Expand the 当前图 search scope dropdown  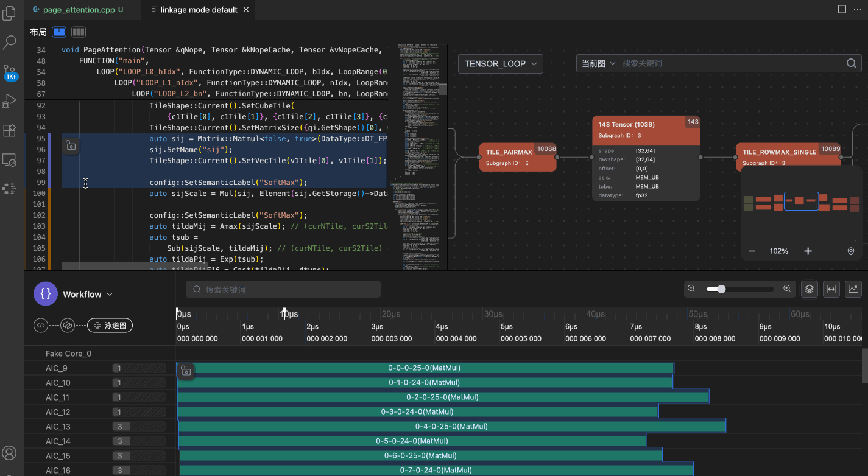(598, 63)
